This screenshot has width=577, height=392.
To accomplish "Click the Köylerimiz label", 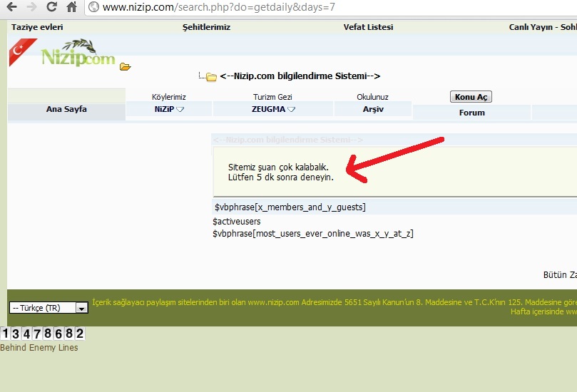I will coord(169,97).
